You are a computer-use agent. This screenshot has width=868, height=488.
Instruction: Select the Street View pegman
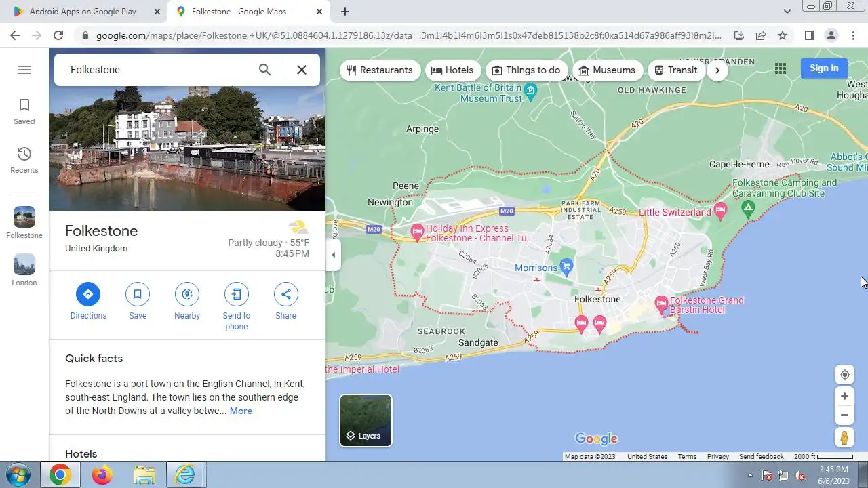844,438
